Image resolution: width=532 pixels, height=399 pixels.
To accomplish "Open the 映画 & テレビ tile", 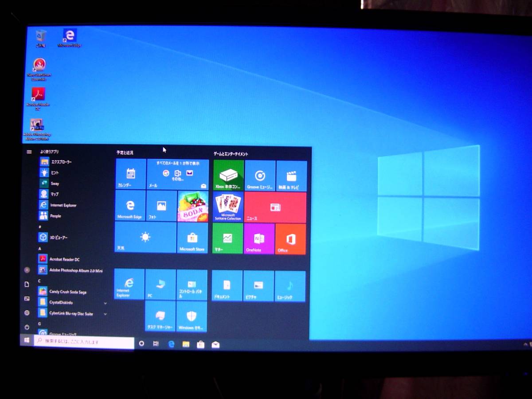I will [291, 176].
